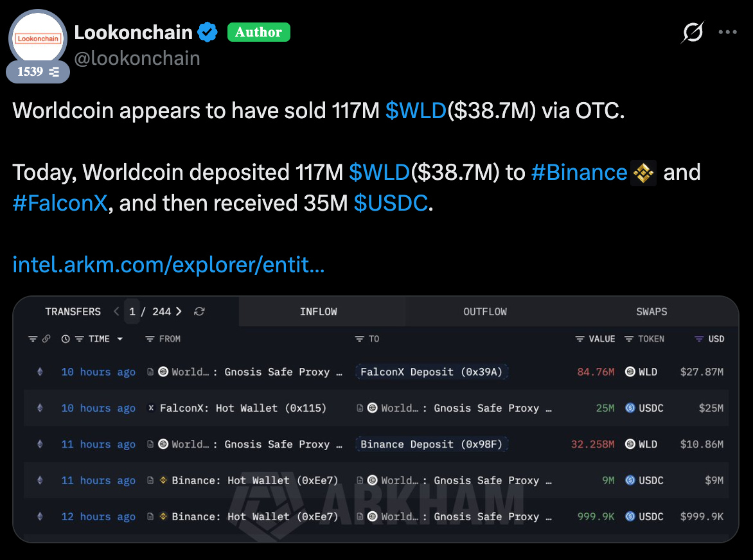Image resolution: width=753 pixels, height=560 pixels.
Task: Toggle the filter on the VALUE column
Action: point(579,339)
